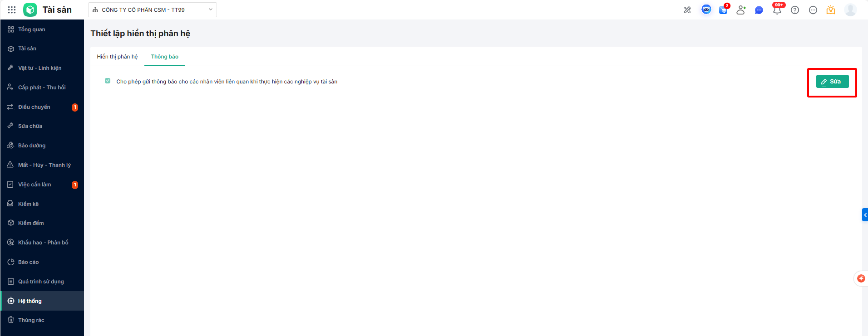Open the CÔNG TY CỔ PHẦN CSM - TT99 dropdown
This screenshot has height=336, width=868.
tap(153, 10)
